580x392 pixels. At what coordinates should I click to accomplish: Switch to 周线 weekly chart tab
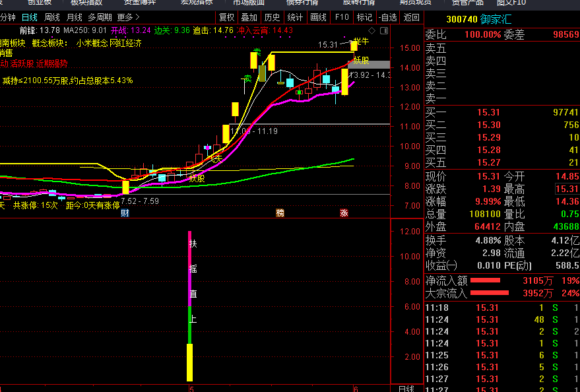[x=52, y=17]
